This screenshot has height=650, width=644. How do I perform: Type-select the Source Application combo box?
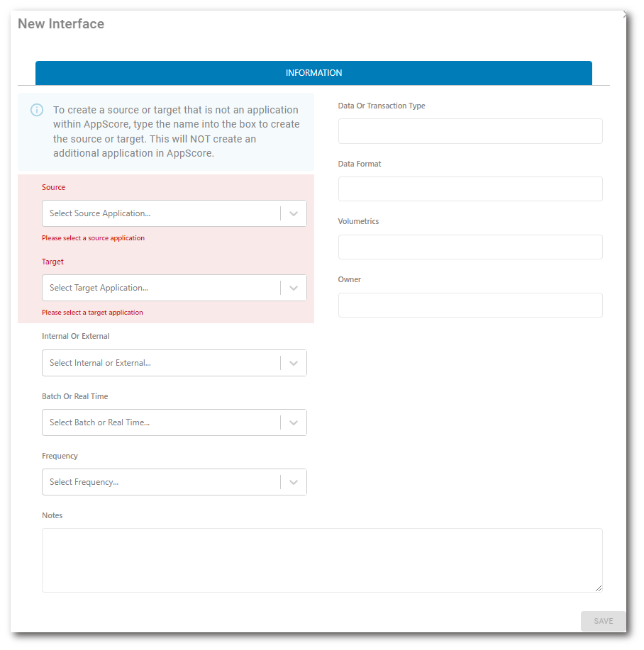pyautogui.click(x=161, y=213)
